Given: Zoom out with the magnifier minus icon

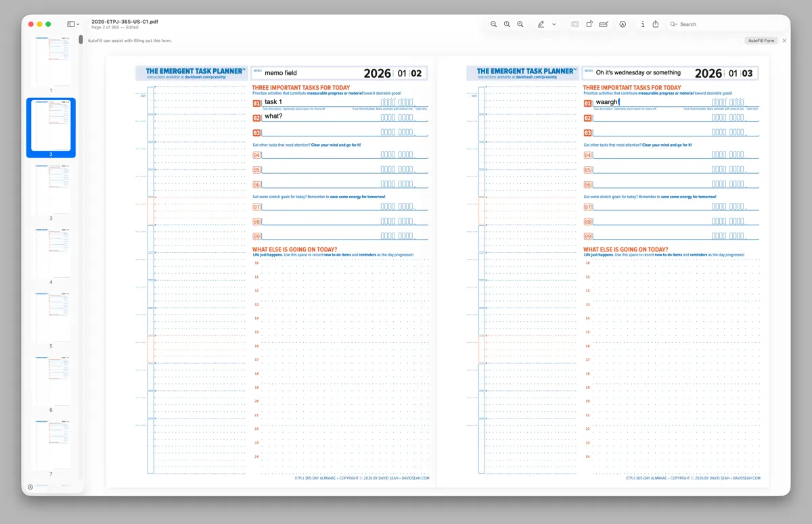Looking at the screenshot, I should pyautogui.click(x=493, y=24).
